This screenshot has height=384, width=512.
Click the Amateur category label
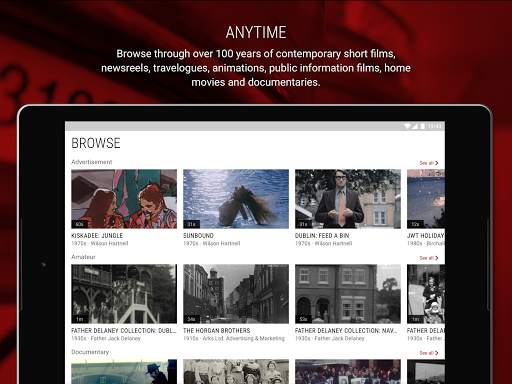83,257
